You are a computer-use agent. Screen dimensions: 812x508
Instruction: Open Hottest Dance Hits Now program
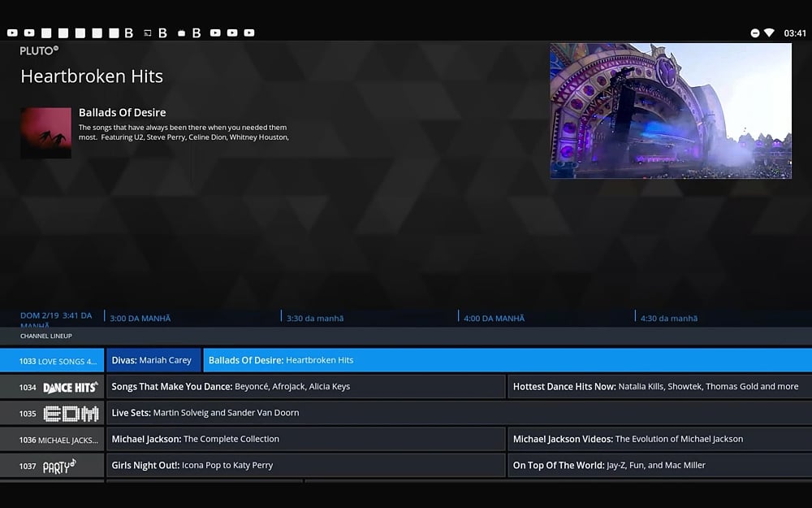pos(659,387)
